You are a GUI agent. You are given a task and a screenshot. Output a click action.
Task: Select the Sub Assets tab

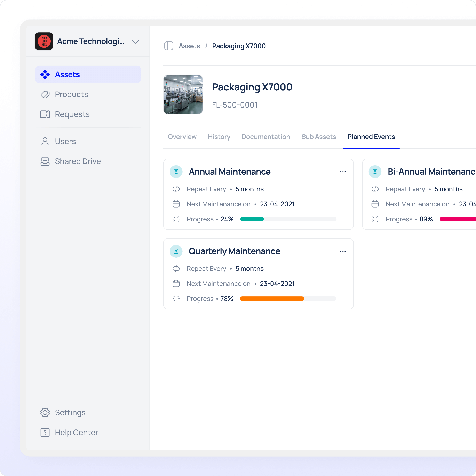point(319,137)
